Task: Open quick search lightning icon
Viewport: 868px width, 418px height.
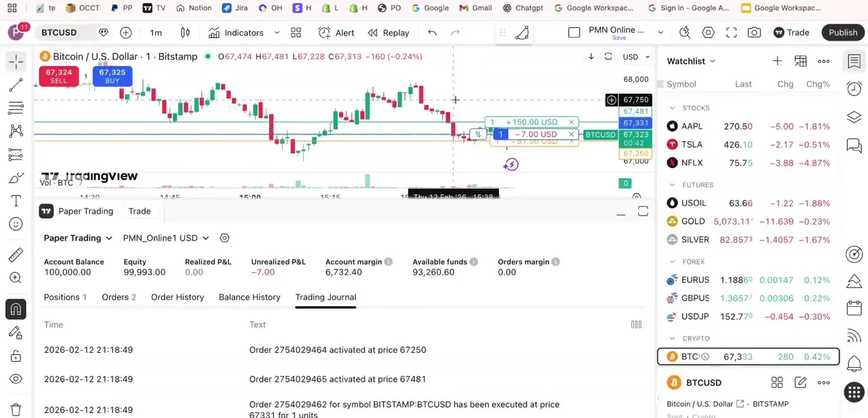Action: (685, 33)
